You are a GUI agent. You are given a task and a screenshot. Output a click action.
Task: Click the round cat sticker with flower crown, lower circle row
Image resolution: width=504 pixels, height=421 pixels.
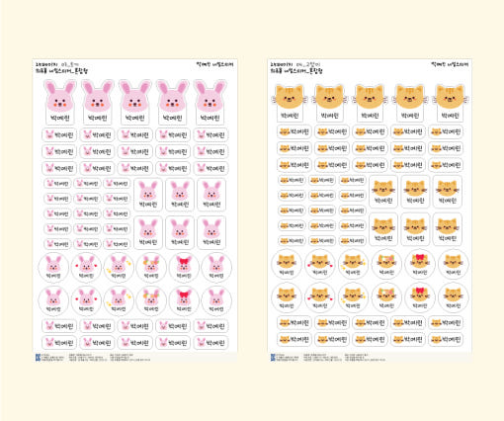386,297
